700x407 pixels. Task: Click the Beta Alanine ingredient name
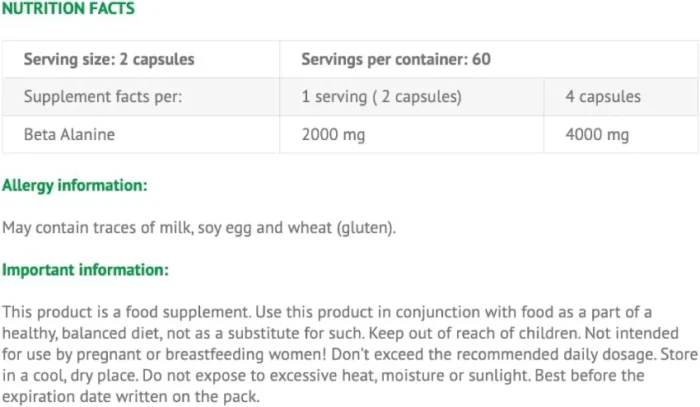(x=69, y=134)
